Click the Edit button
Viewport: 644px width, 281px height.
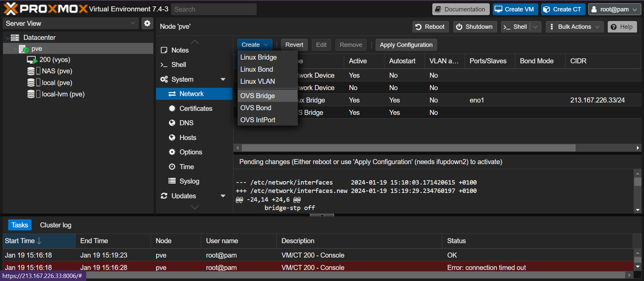pyautogui.click(x=321, y=45)
